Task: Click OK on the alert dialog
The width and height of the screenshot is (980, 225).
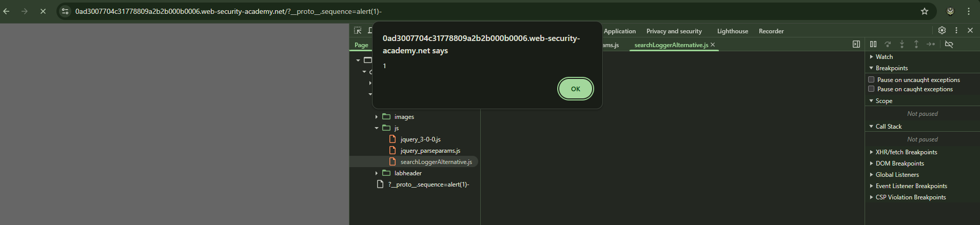Action: tap(575, 89)
